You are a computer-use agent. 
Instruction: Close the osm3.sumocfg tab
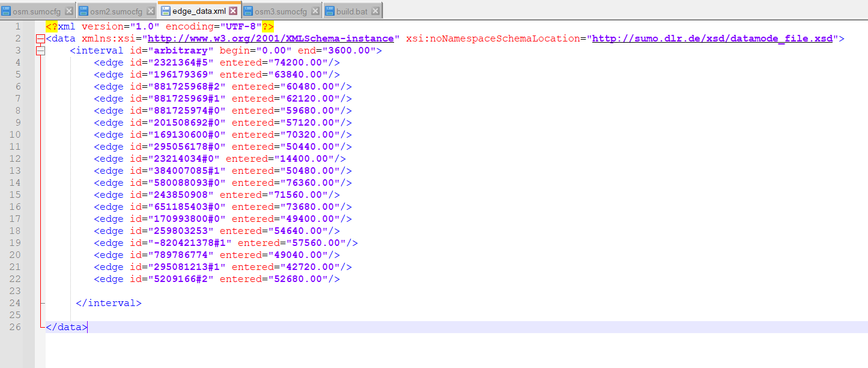tap(315, 11)
